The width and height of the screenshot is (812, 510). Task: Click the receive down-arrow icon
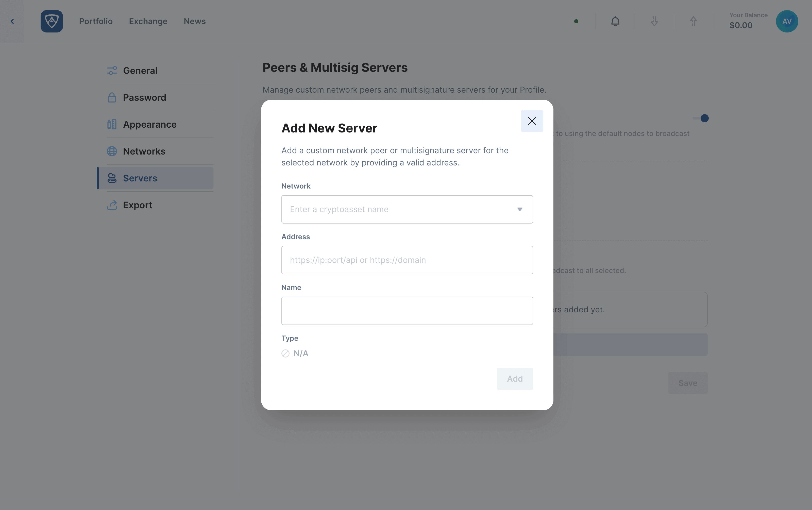pyautogui.click(x=654, y=21)
